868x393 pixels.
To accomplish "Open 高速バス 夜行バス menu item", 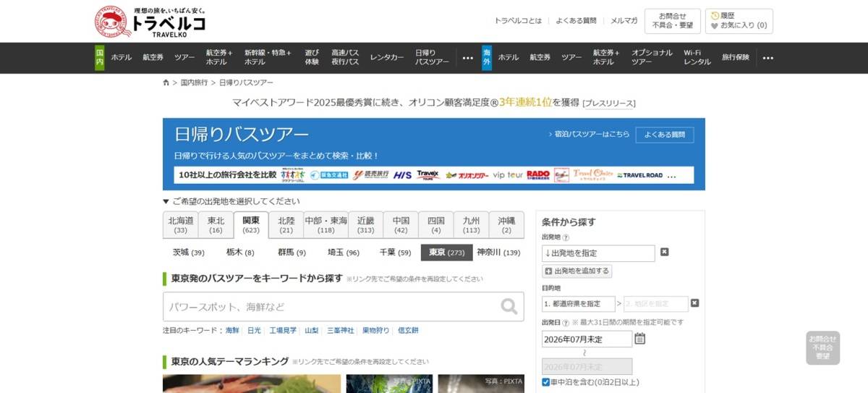I will point(345,58).
